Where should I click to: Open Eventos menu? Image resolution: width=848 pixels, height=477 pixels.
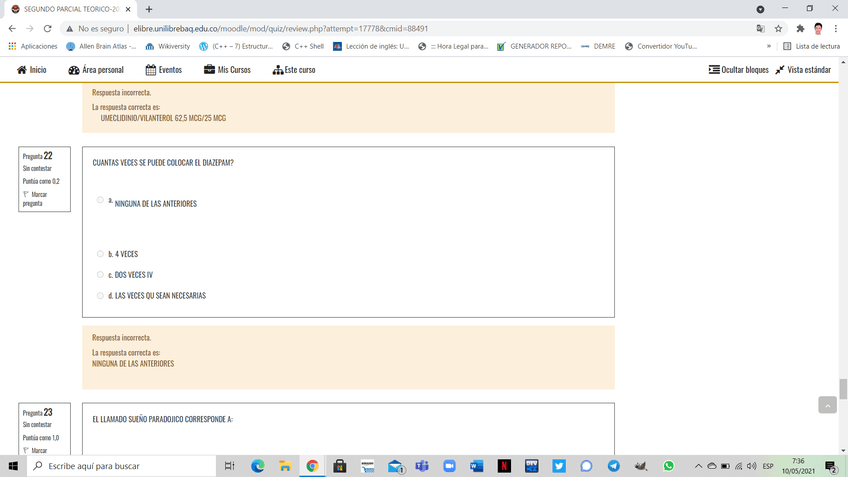(x=163, y=70)
